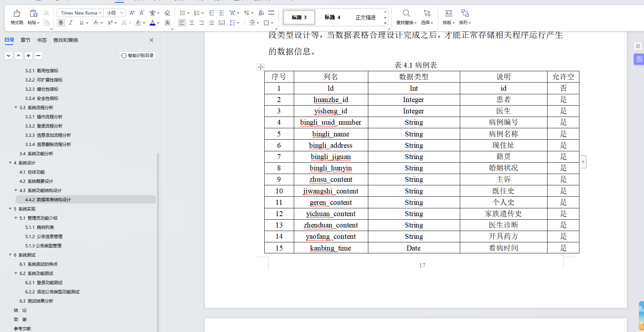Go to 4.4.2 数据库表结构设计 heading

86,199
